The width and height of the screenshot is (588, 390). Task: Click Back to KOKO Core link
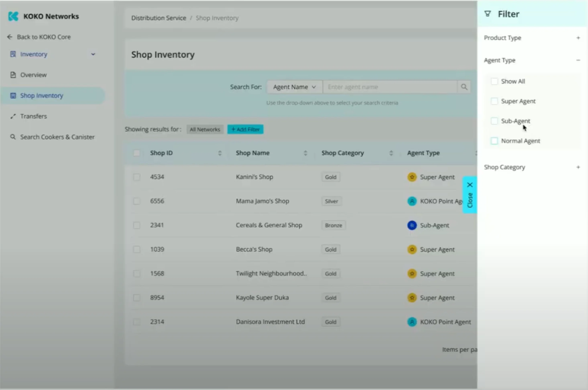click(x=44, y=37)
